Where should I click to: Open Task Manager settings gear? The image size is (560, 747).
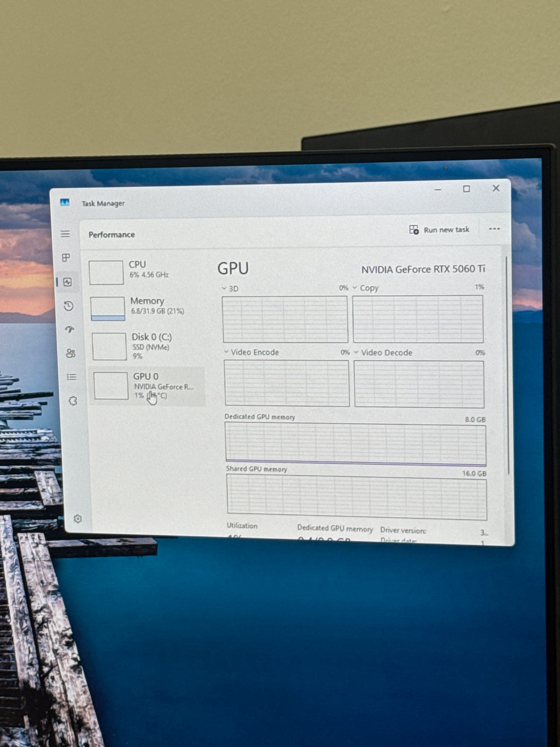(x=78, y=518)
